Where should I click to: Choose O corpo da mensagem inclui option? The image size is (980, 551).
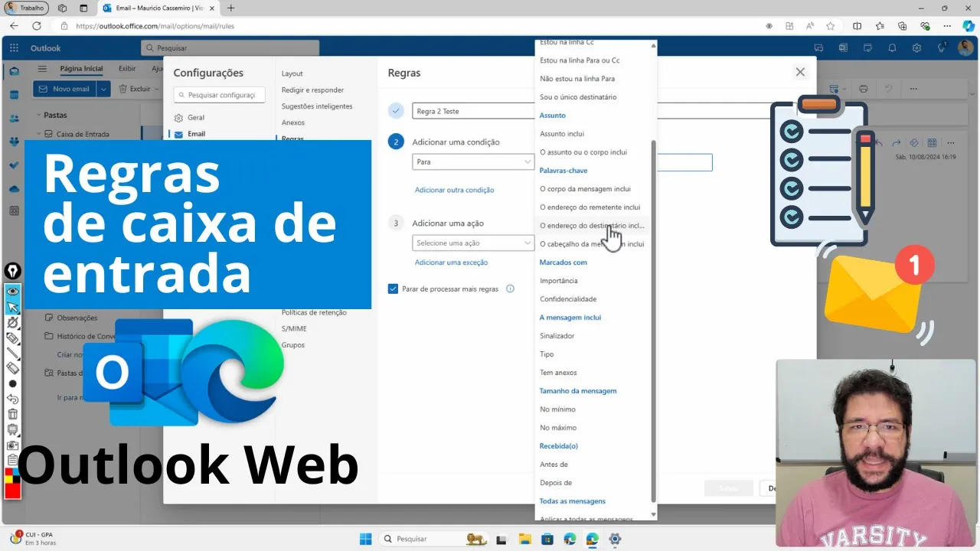pos(586,189)
